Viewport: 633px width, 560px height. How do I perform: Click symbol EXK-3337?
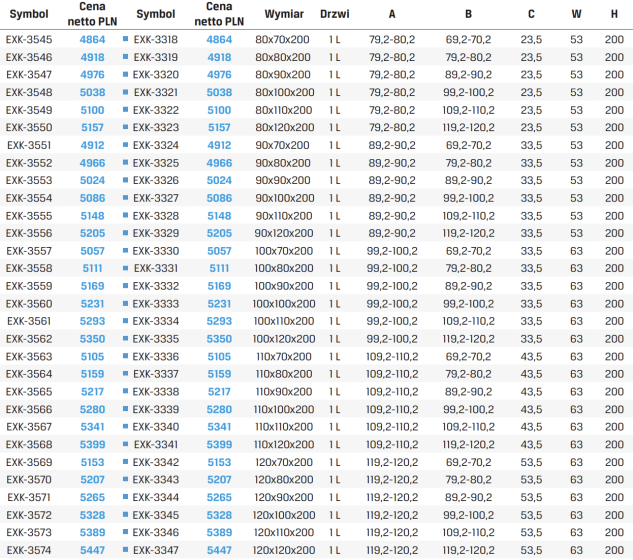pyautogui.click(x=156, y=374)
